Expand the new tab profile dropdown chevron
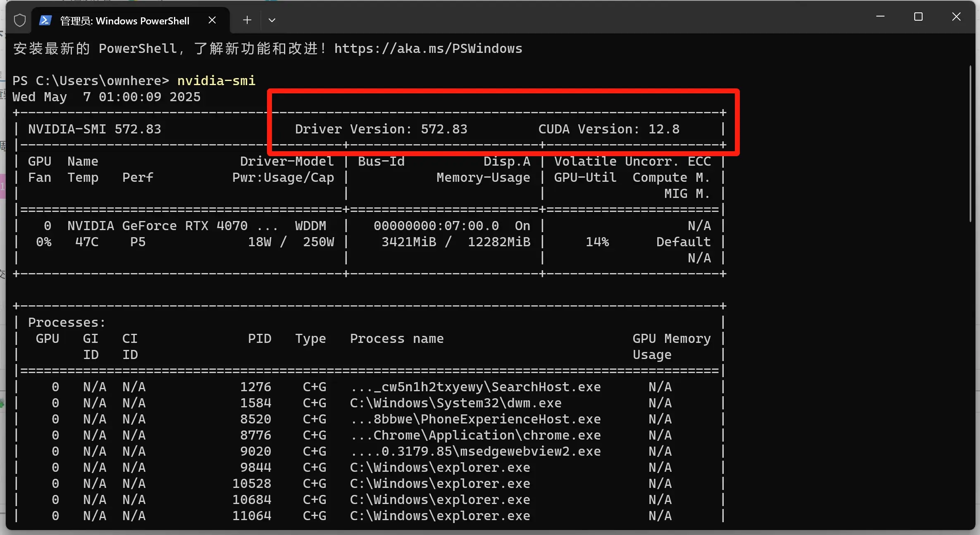980x535 pixels. [x=272, y=20]
